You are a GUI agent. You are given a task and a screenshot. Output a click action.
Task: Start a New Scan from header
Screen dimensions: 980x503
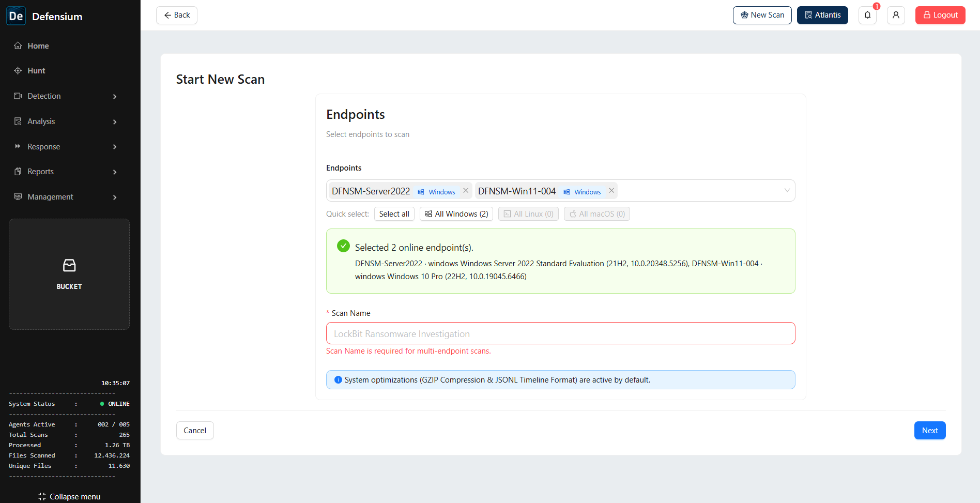[762, 15]
